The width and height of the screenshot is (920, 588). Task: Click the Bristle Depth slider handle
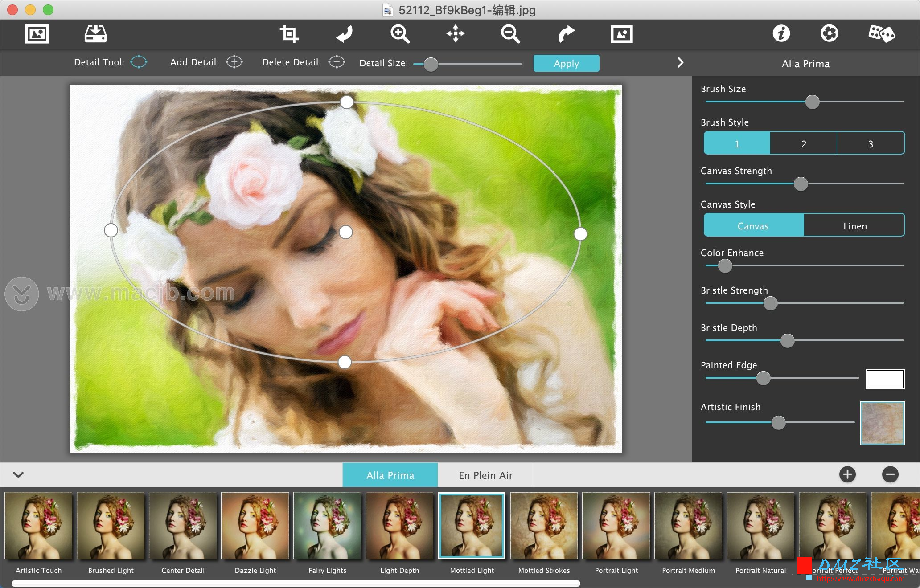tap(787, 341)
